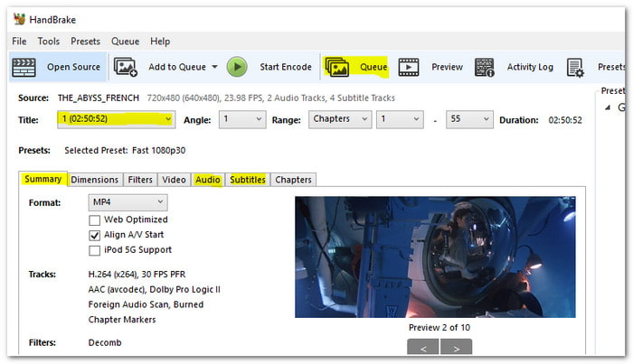The width and height of the screenshot is (633, 364).
Task: Switch to the Chapters tab
Action: [x=294, y=180]
